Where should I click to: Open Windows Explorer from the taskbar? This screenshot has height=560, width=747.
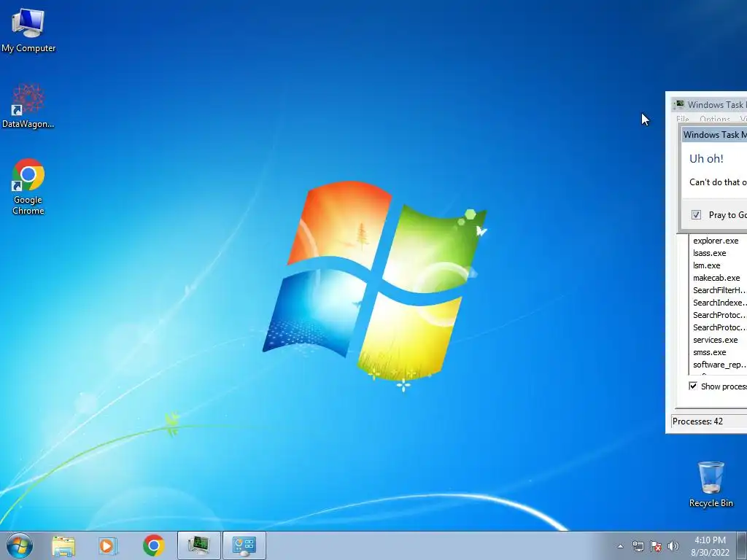pos(63,545)
